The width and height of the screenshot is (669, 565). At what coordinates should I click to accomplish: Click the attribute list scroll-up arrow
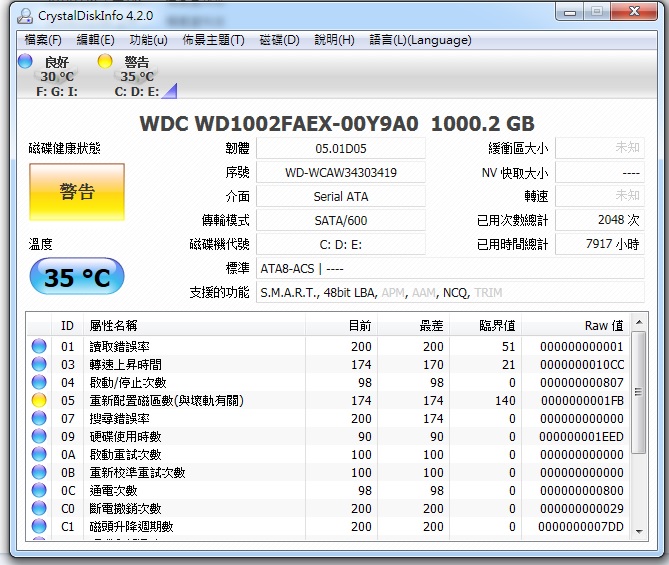click(639, 322)
